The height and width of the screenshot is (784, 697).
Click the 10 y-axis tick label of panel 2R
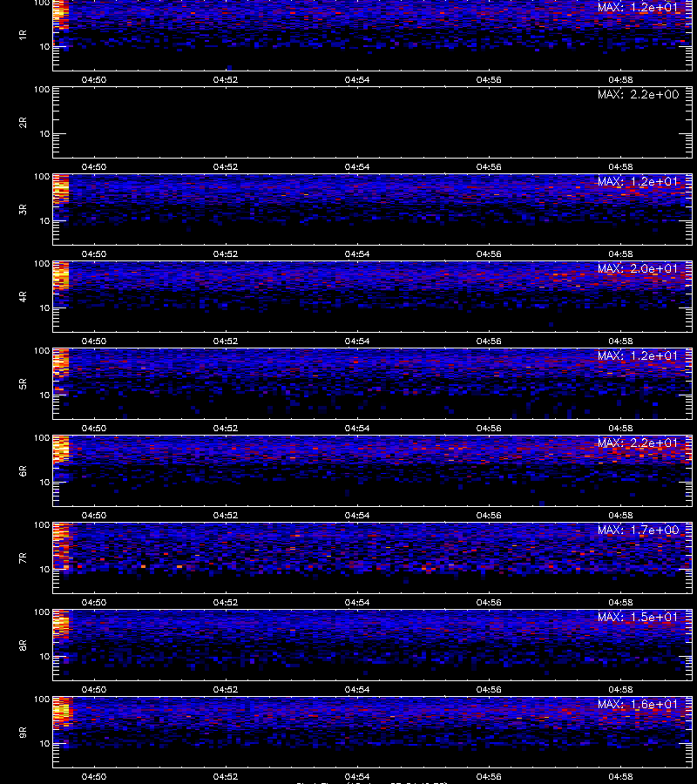[44, 133]
